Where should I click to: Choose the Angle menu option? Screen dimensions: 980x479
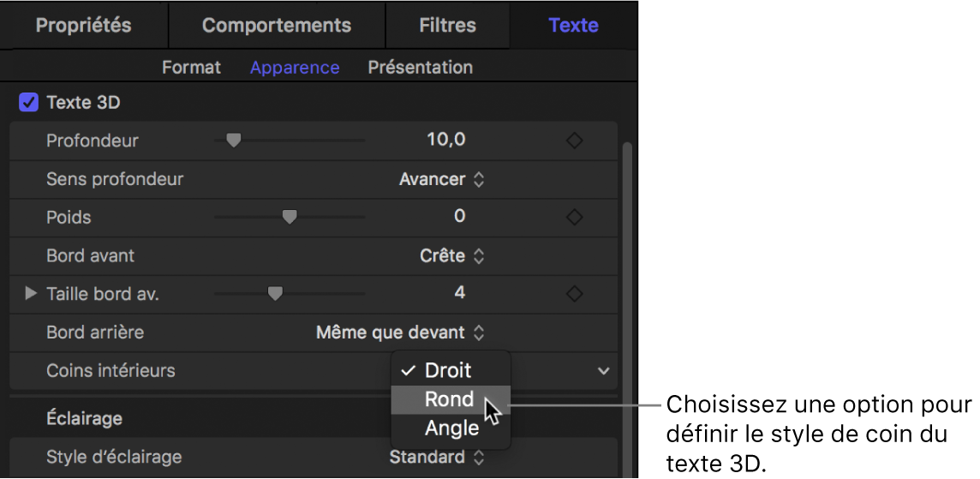click(x=451, y=428)
